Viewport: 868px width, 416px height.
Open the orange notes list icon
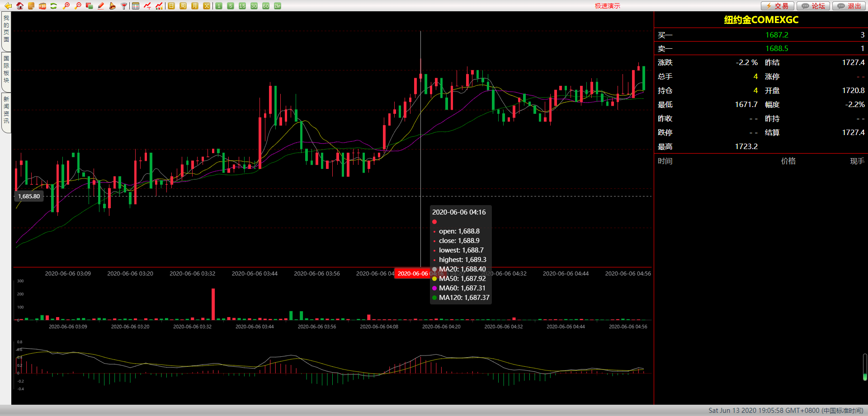(31, 6)
